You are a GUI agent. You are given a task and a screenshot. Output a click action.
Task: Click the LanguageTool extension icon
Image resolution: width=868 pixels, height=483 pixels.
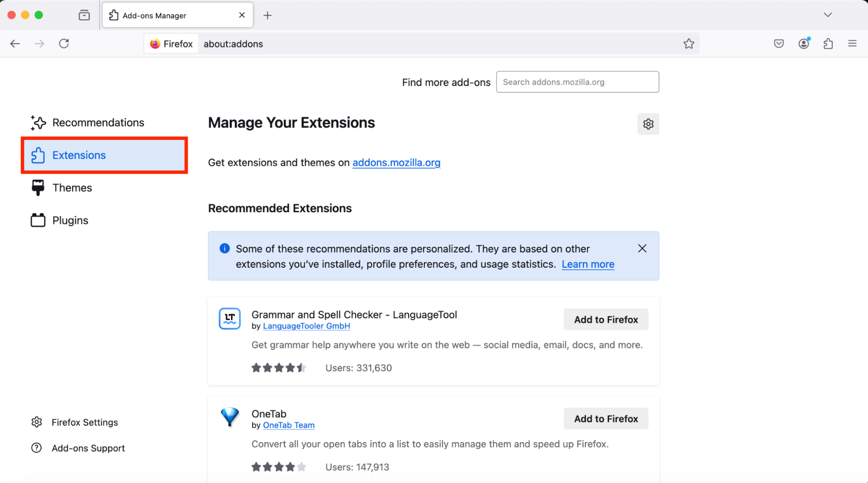(x=230, y=319)
